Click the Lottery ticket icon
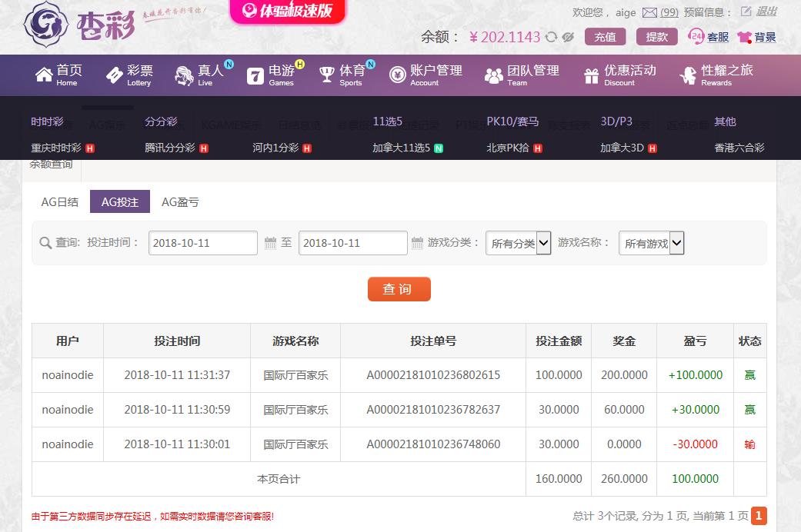This screenshot has width=801, height=532. tap(114, 75)
